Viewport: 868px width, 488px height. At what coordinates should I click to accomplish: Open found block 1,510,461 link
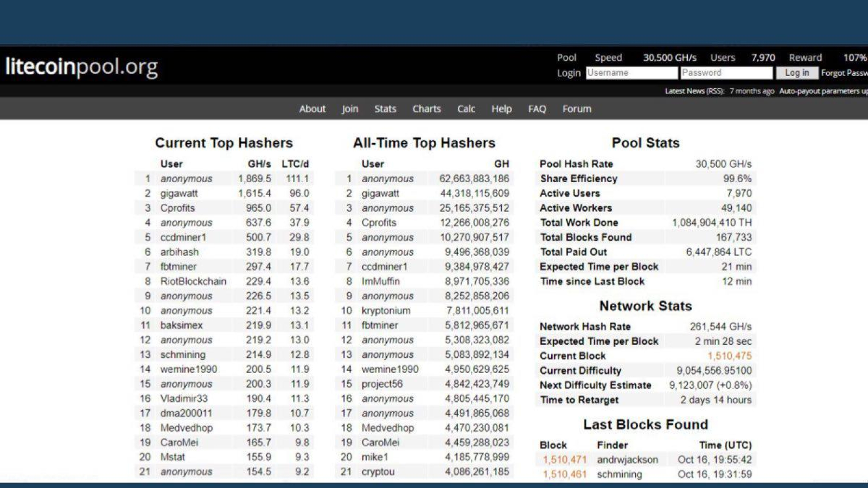point(565,474)
